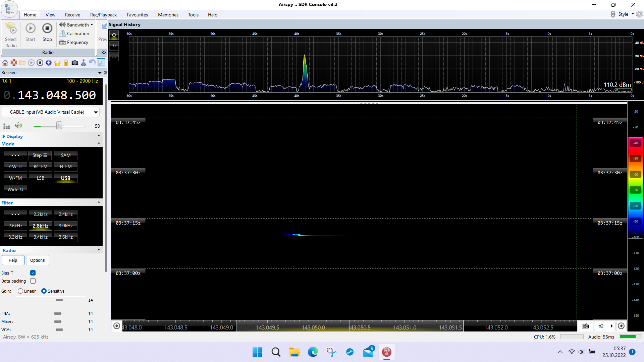Click the small play icon in quick toolbar
Screen dimensions: 644x362
31,63
